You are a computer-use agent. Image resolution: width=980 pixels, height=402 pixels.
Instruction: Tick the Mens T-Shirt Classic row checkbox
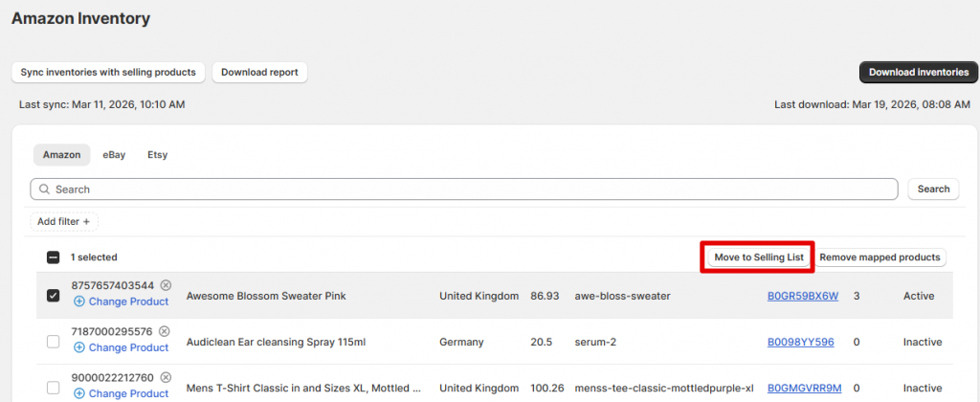53,388
